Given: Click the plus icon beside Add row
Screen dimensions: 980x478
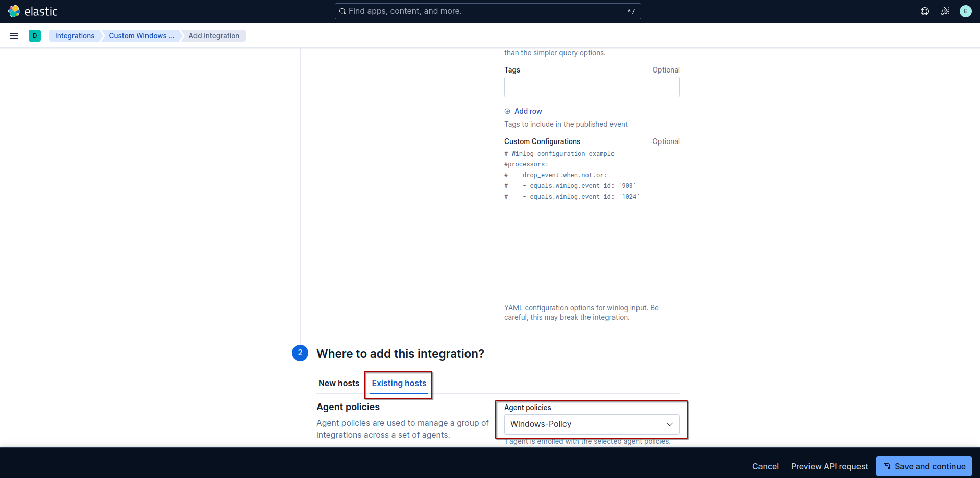Looking at the screenshot, I should [x=507, y=111].
